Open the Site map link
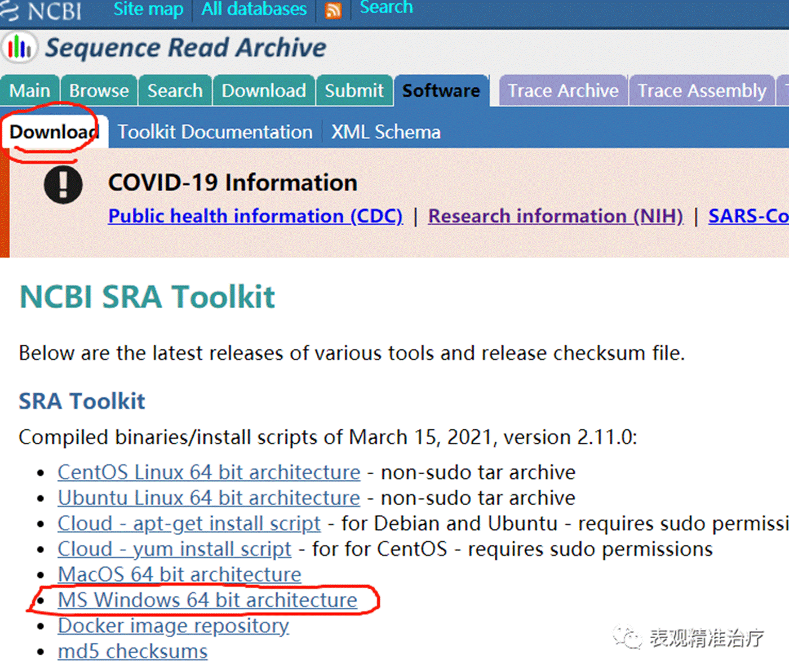789x672 pixels. (148, 9)
